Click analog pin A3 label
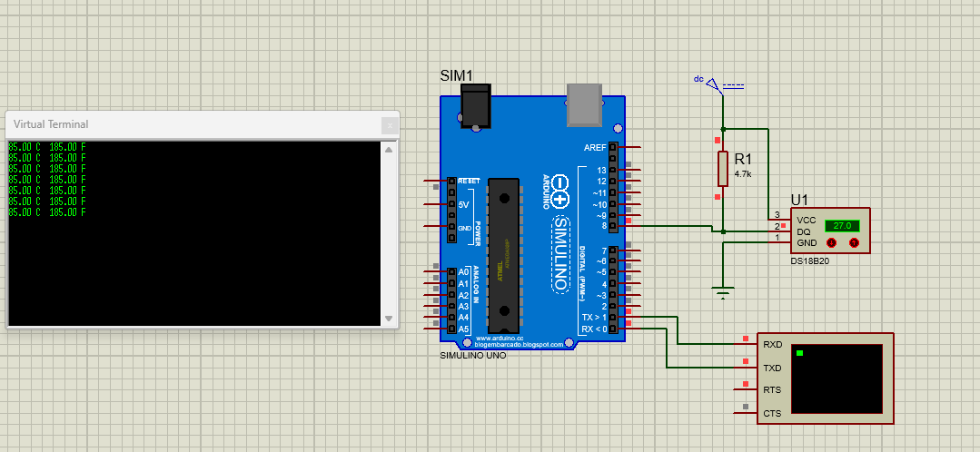The width and height of the screenshot is (980, 452). pos(463,307)
